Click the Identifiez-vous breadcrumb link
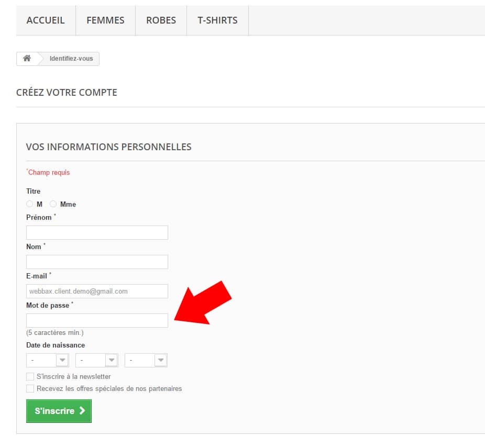Image resolution: width=485 pixels, height=448 pixels. tap(71, 59)
